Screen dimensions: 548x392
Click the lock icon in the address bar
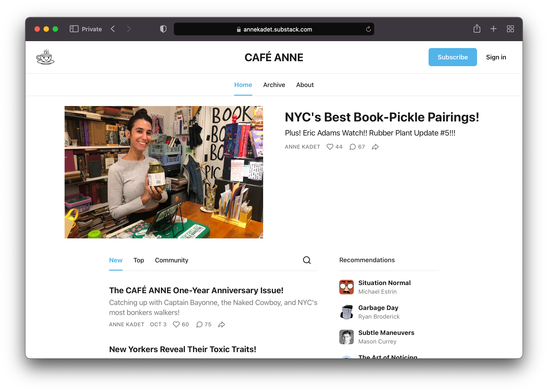pos(238,29)
